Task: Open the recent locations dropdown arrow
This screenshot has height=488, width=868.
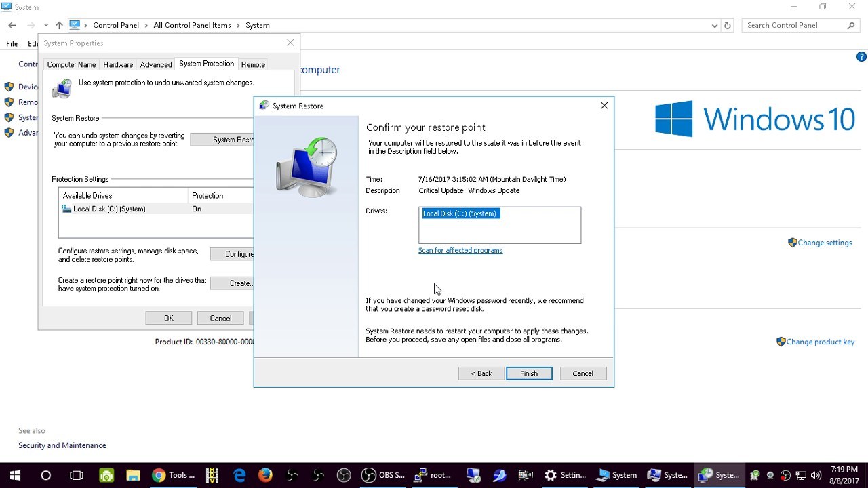Action: [x=45, y=26]
